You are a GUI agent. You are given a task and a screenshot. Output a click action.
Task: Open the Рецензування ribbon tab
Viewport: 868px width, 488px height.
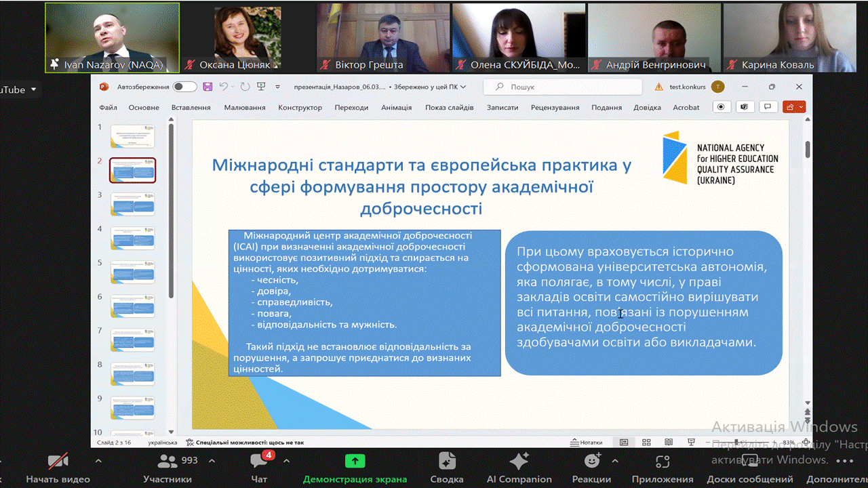[x=555, y=107]
